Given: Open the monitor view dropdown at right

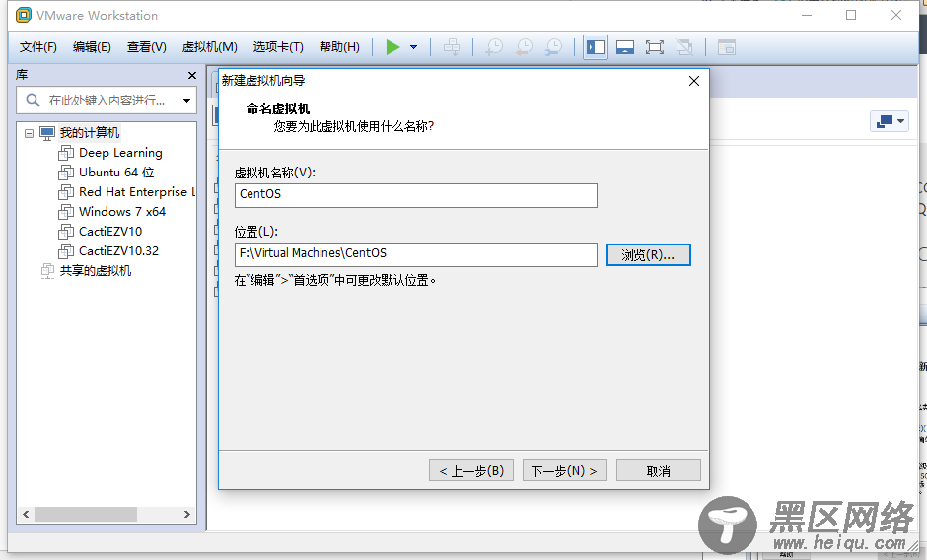Looking at the screenshot, I should click(x=890, y=121).
